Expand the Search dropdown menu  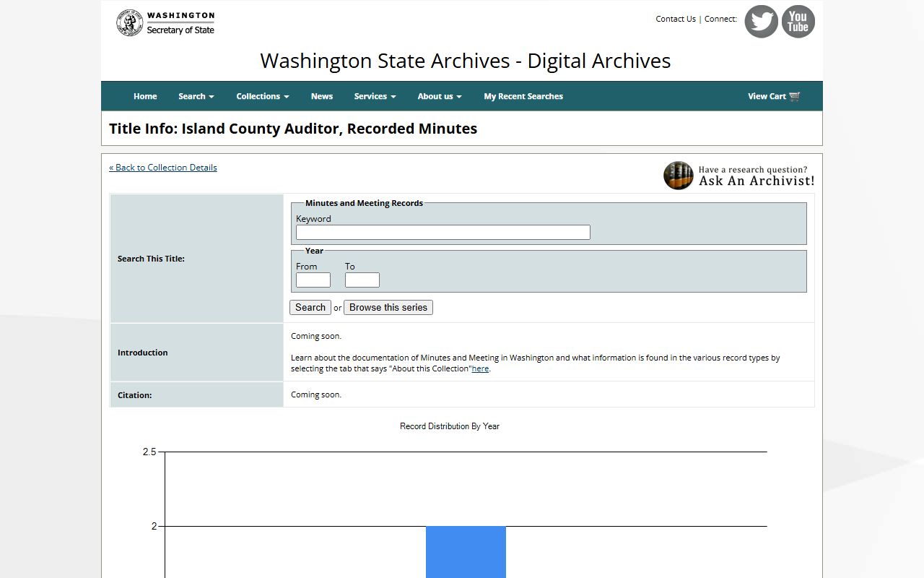coord(196,96)
